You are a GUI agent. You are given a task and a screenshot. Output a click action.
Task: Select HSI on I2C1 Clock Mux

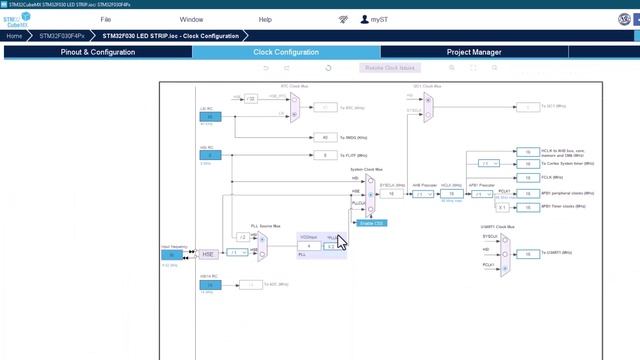pos(428,100)
